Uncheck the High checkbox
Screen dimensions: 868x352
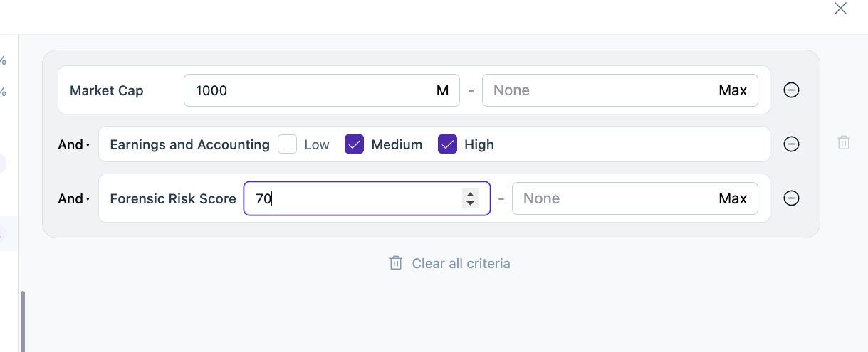(x=447, y=144)
